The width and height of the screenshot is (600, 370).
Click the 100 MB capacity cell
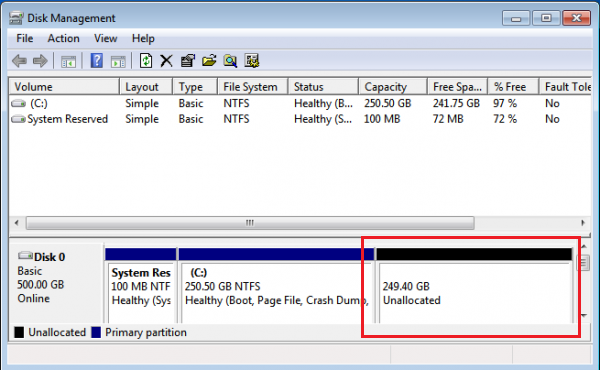(382, 119)
